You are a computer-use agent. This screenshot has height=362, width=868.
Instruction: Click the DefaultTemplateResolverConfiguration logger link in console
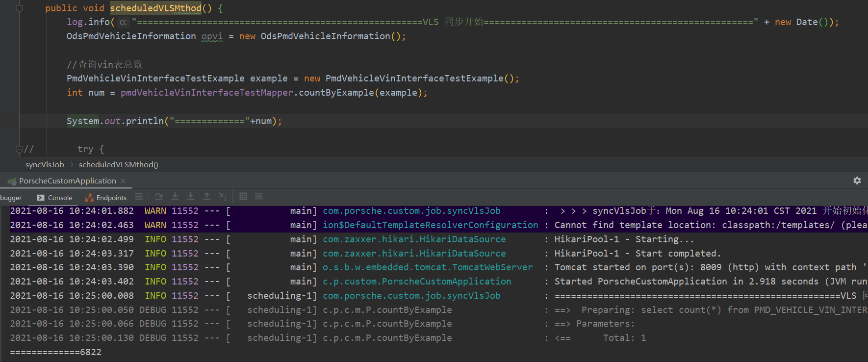coord(430,225)
